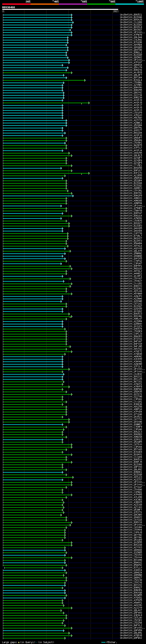Image resolution: width=146 pixels, height=644 pixels.
Task: Click the UniRef100_B3SGL4 label
Action: point(131,80)
